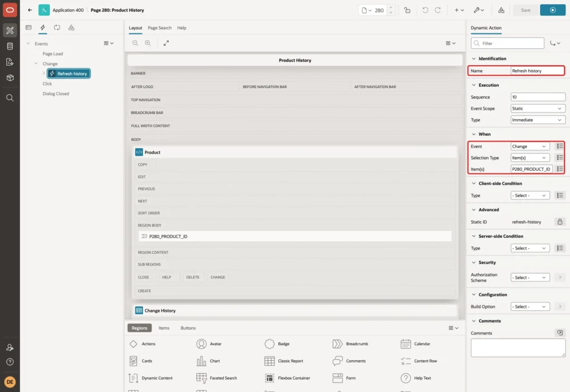570x392 pixels.
Task: Collapse the Events tree node
Action: (28, 43)
